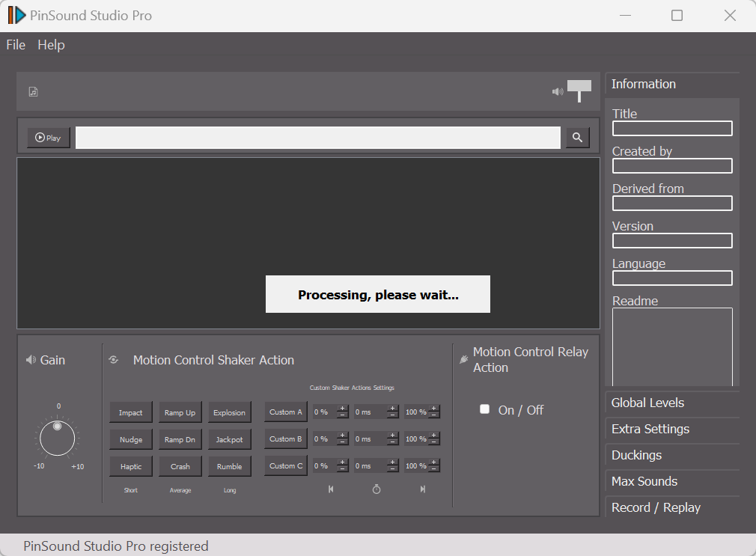The height and width of the screenshot is (556, 756).
Task: Click the skip-to-start icon under the custom shaker settings
Action: 331,489
